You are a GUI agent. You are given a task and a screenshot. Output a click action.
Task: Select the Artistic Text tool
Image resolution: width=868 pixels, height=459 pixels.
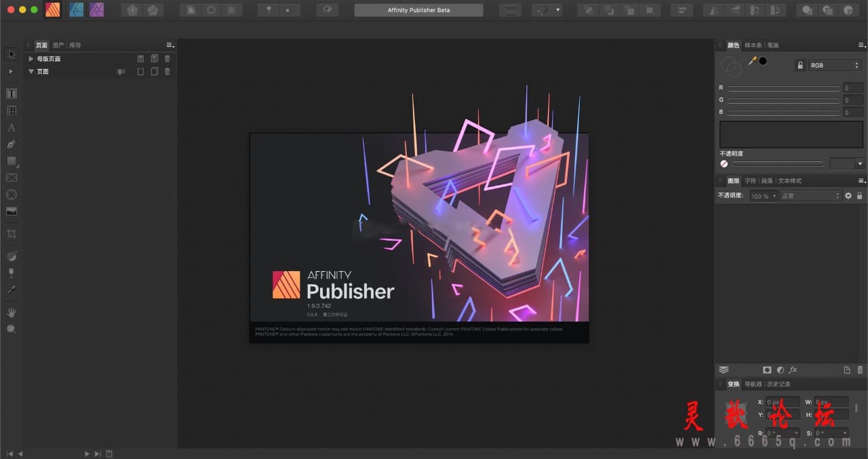pos(12,127)
